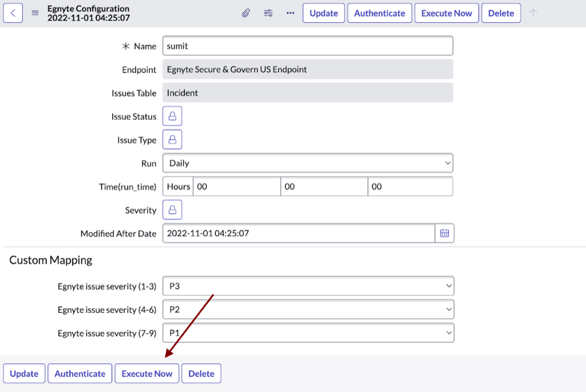Open the more options ellipsis icon
Image resolution: width=586 pixels, height=392 pixels.
[x=290, y=12]
